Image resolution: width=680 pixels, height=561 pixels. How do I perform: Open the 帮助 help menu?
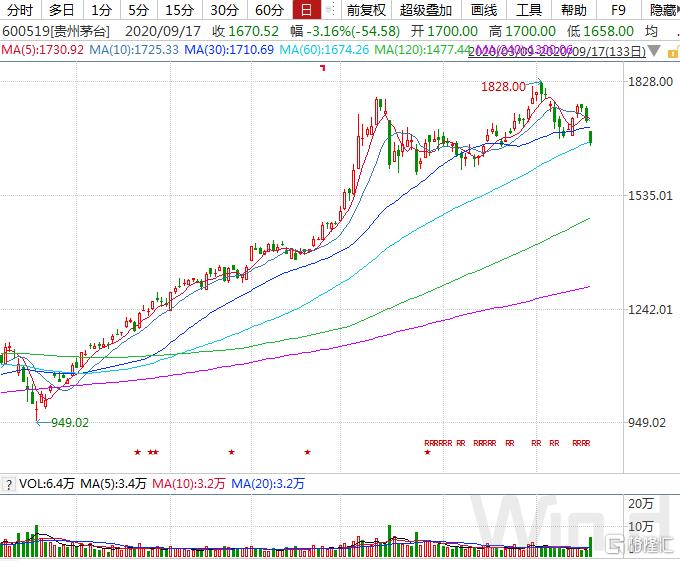click(573, 10)
